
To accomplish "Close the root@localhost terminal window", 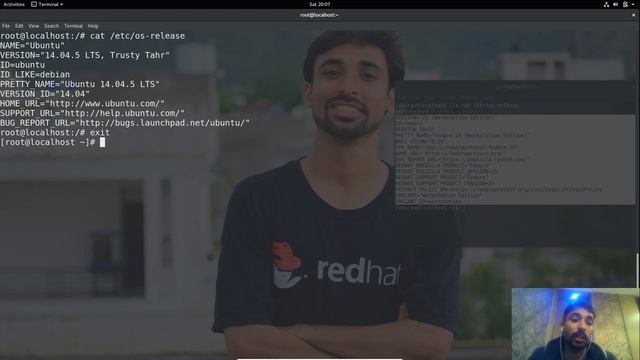I will tap(633, 15).
